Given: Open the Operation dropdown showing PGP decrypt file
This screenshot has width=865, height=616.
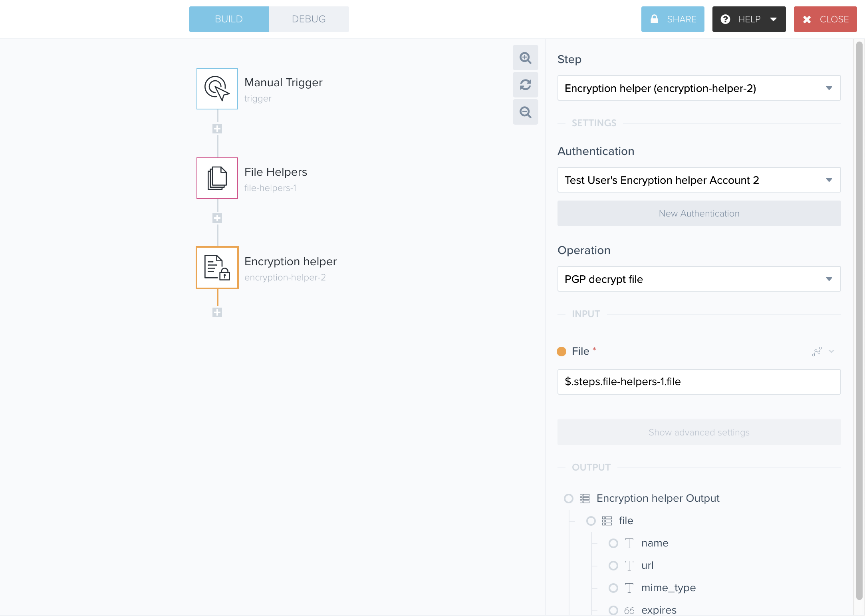Looking at the screenshot, I should point(698,279).
